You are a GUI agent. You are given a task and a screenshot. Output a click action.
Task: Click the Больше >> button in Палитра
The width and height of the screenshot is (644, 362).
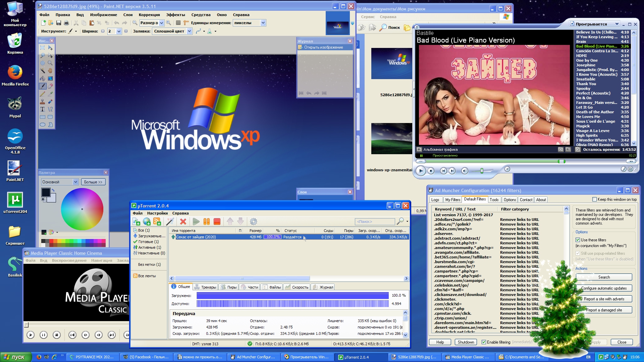point(93,182)
